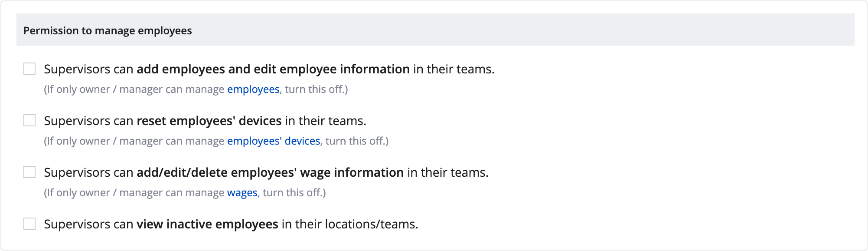Click 'Supervisors can' in the inactive employees row
Screen dimensions: 868x251
point(88,224)
